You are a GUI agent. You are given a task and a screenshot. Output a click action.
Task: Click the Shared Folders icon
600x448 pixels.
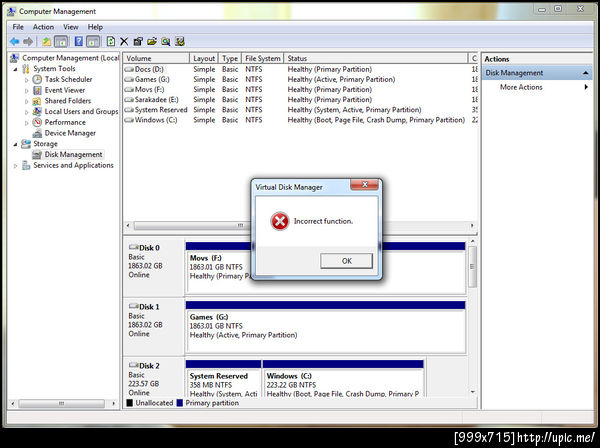coord(37,101)
